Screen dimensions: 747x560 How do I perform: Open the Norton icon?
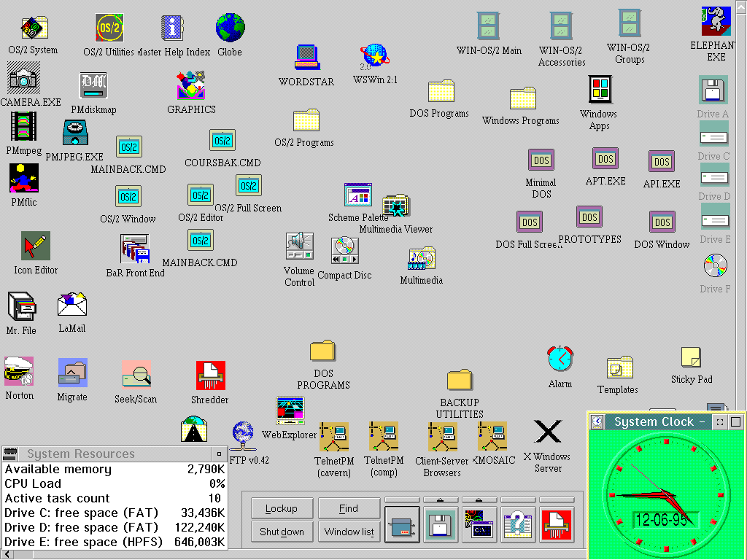[19, 371]
